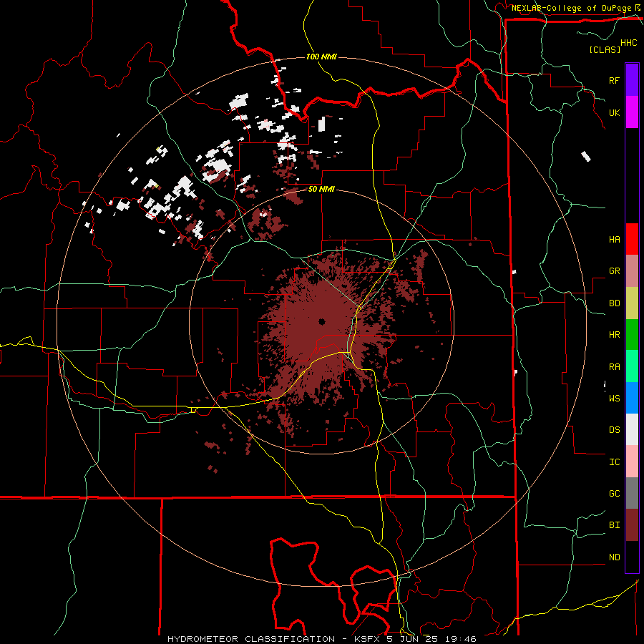Click the "RF" legend label

tap(614, 80)
